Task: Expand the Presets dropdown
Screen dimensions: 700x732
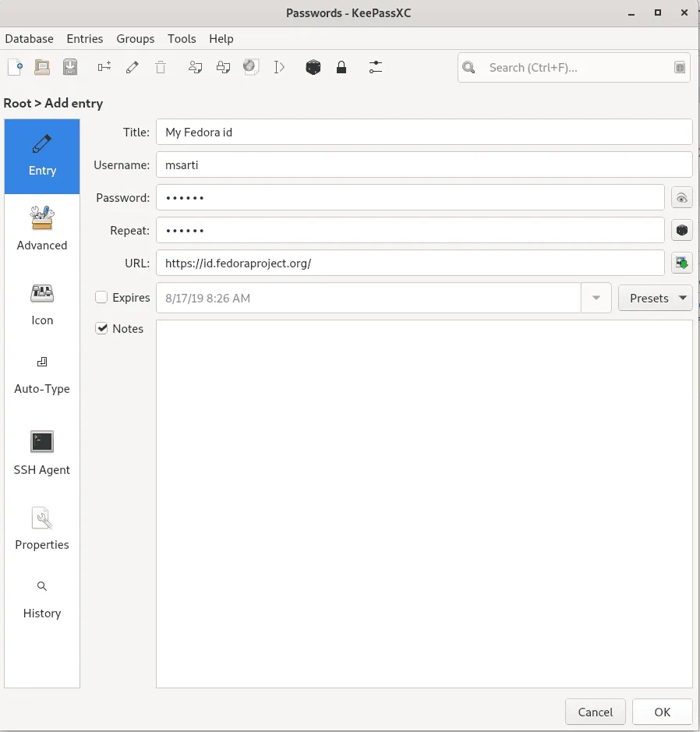Action: click(x=655, y=298)
